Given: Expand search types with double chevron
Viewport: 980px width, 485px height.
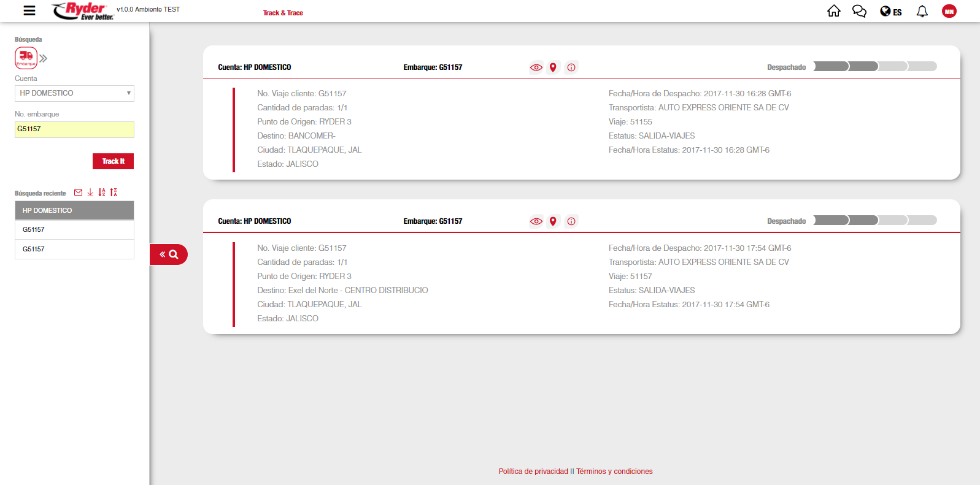Looking at the screenshot, I should tap(44, 58).
